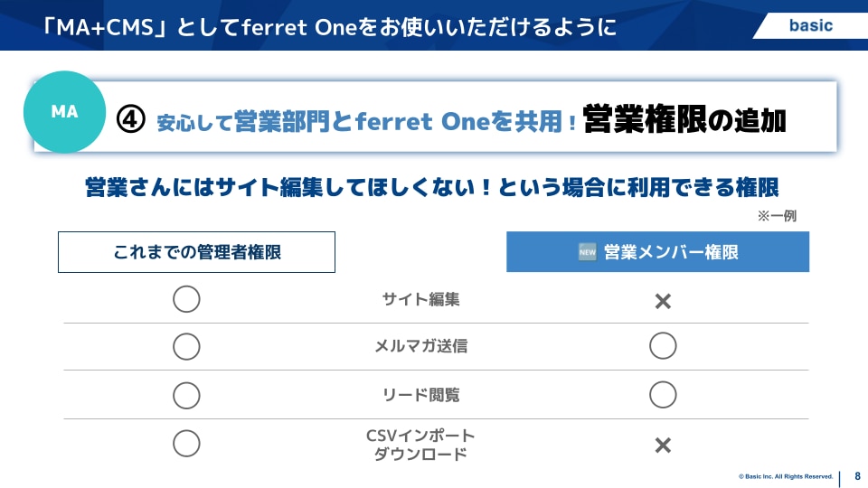Click the これまでの管理者権限 box
This screenshot has height=488, width=868.
click(196, 252)
